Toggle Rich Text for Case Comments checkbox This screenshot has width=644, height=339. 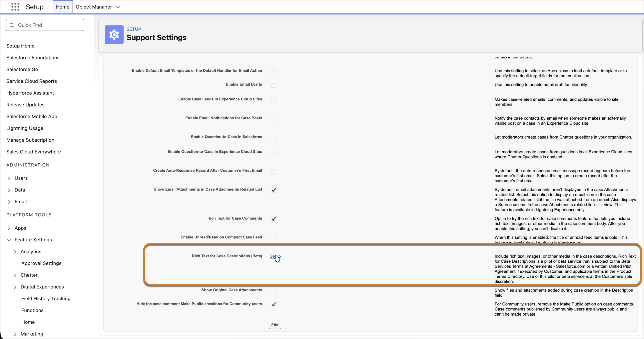coord(274,219)
